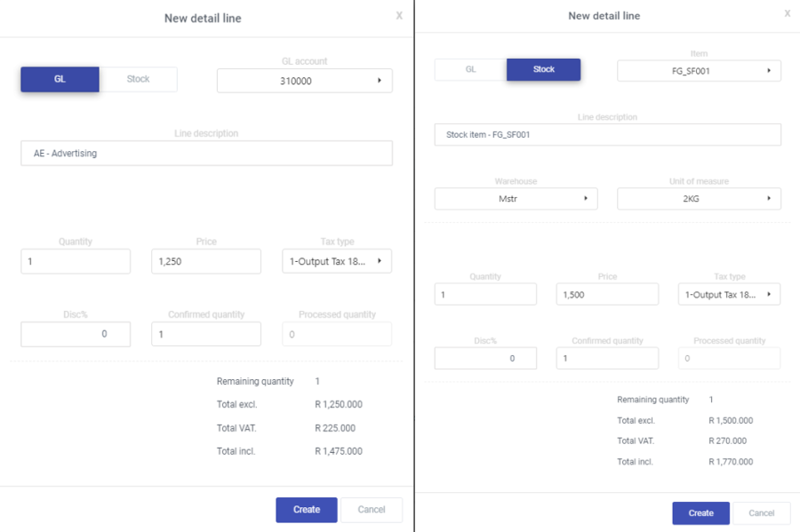Open Tax type dropdown in right dialog
Screen dimensions: 800x532
click(729, 294)
